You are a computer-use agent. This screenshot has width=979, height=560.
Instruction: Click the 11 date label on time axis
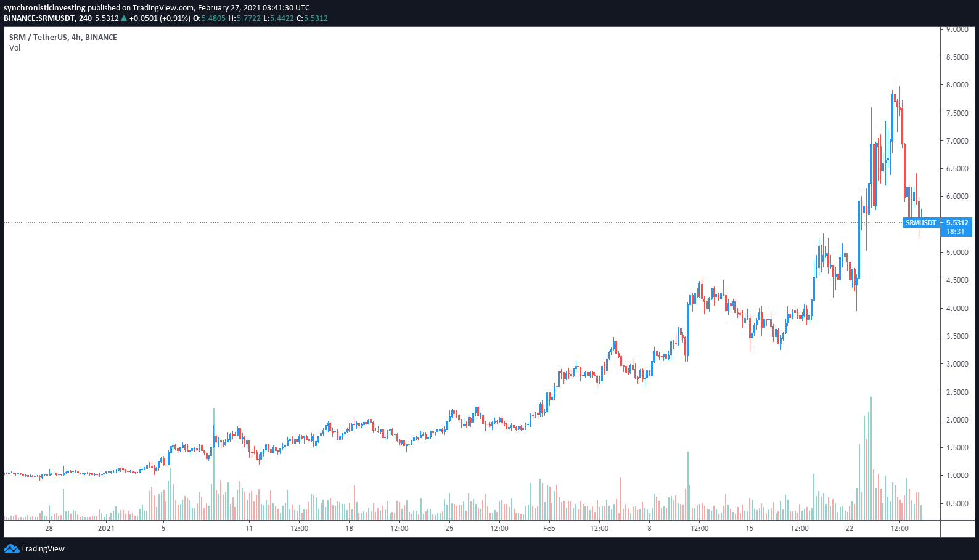[x=249, y=529]
